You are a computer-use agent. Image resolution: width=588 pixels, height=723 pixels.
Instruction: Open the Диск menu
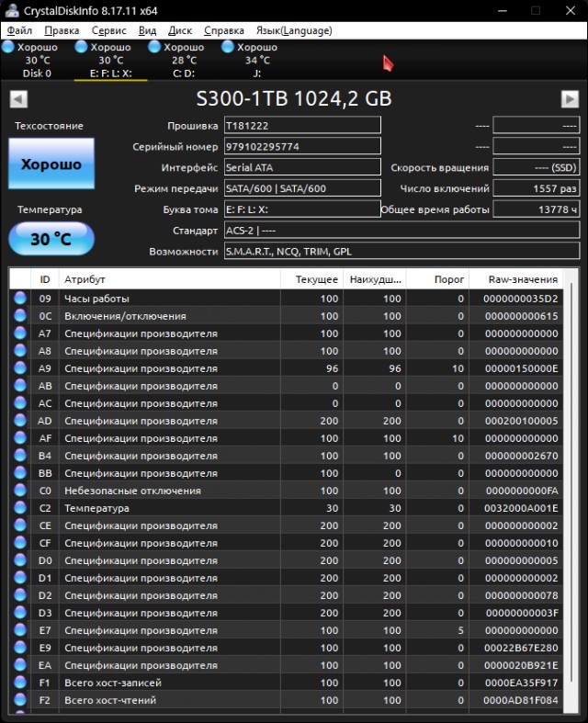(x=180, y=30)
